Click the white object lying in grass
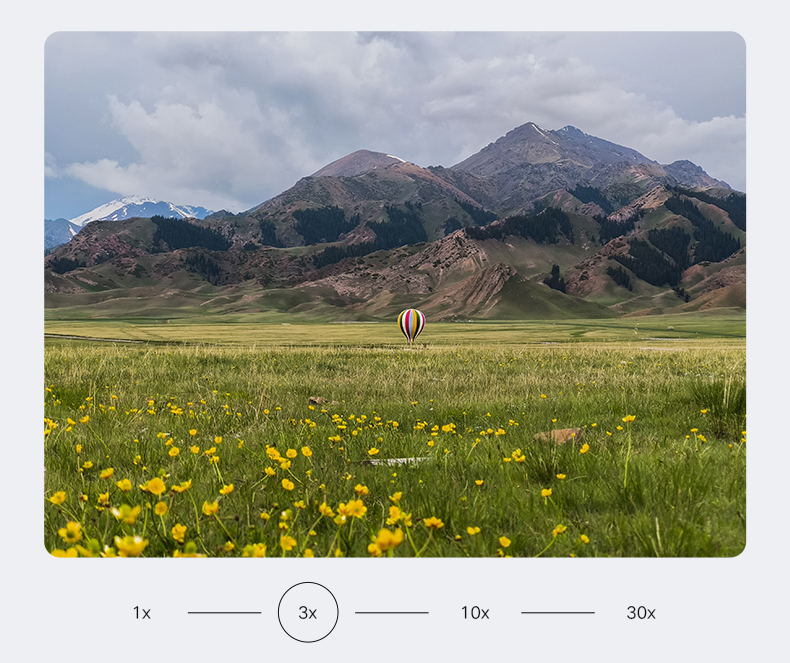The height and width of the screenshot is (663, 790). [400, 461]
